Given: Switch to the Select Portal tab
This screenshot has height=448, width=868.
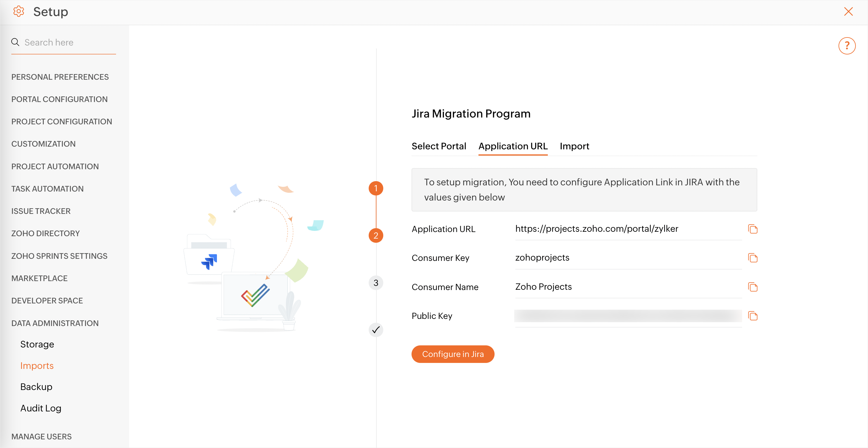Looking at the screenshot, I should 439,146.
